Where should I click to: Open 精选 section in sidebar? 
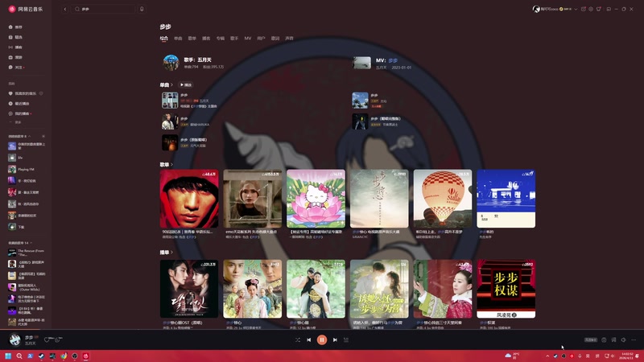coord(15,37)
